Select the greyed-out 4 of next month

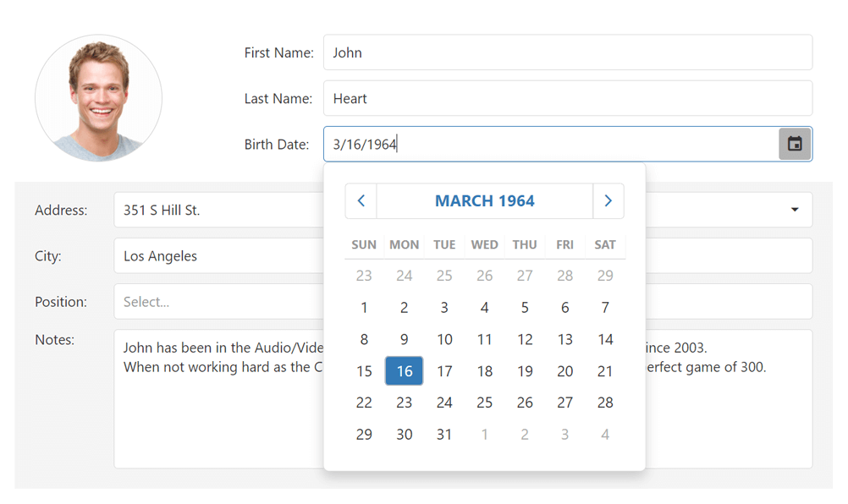[x=604, y=435]
